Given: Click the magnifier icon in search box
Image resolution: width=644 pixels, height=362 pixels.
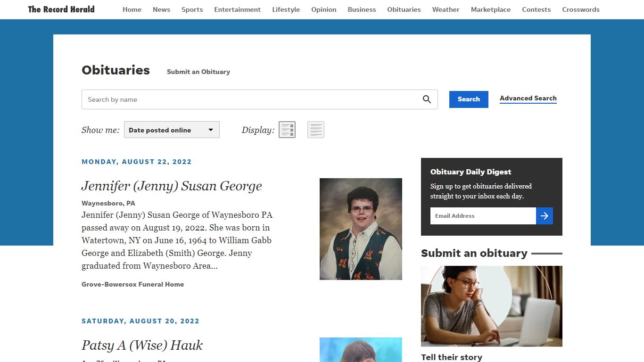Looking at the screenshot, I should point(427,99).
